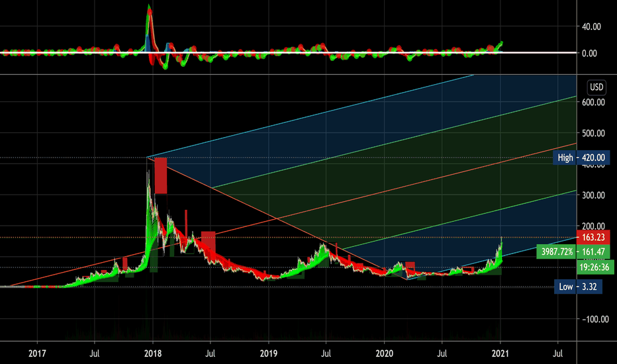This screenshot has height=364, width=617.
Task: Click the Jul label after 2021
Action: [x=557, y=353]
